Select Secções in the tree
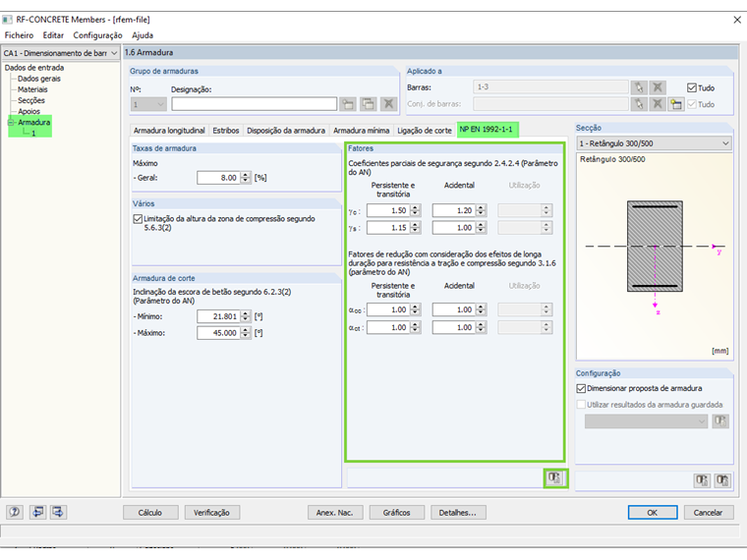This screenshot has height=560, width=747. [x=31, y=100]
